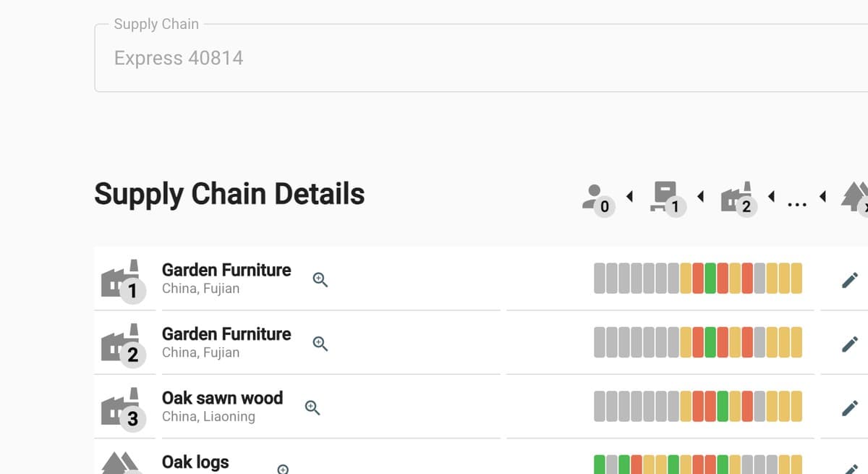This screenshot has width=868, height=474.
Task: Edit the second Garden Furniture row
Action: click(x=850, y=344)
